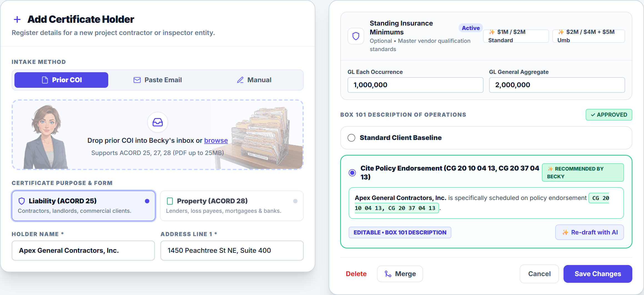Click Becky's avatar illustration
Image resolution: width=644 pixels, height=295 pixels.
pos(46,137)
